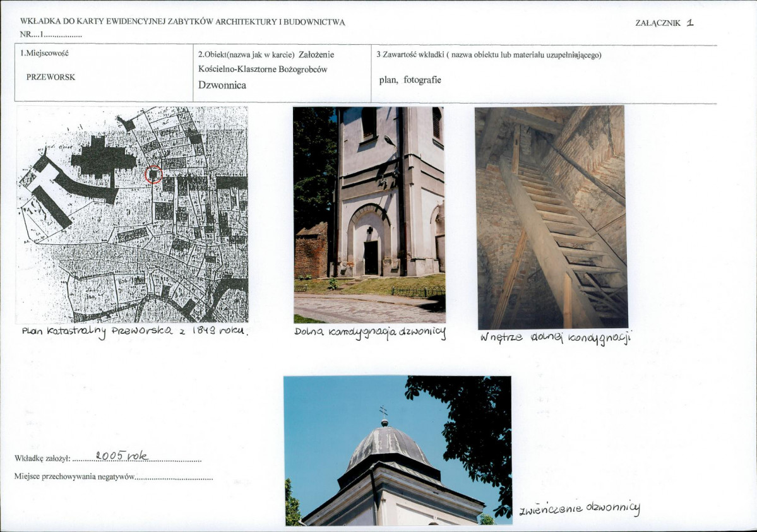
Task: Open the belfry dome top photo
Action: coord(398,451)
